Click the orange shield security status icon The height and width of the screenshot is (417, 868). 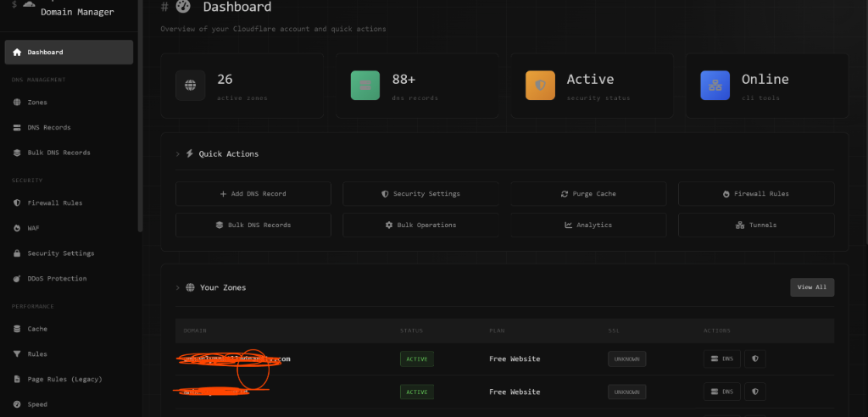[x=540, y=86]
